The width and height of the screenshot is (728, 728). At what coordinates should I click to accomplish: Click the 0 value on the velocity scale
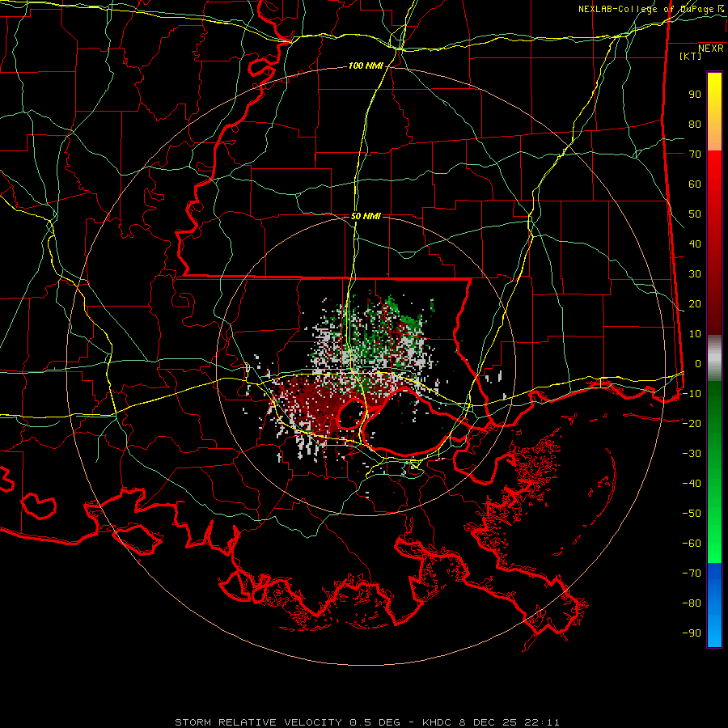[698, 364]
